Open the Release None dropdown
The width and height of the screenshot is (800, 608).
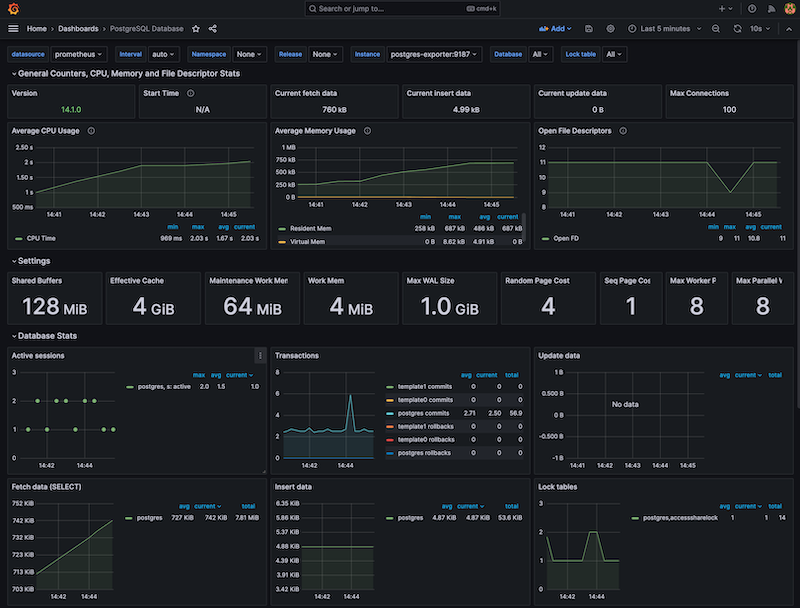click(x=325, y=54)
